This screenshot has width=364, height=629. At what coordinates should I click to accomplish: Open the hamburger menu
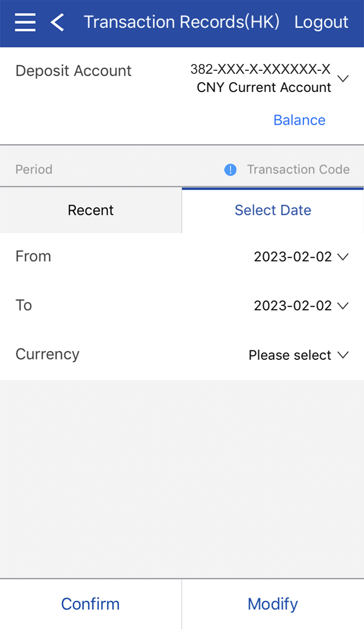coord(25,22)
